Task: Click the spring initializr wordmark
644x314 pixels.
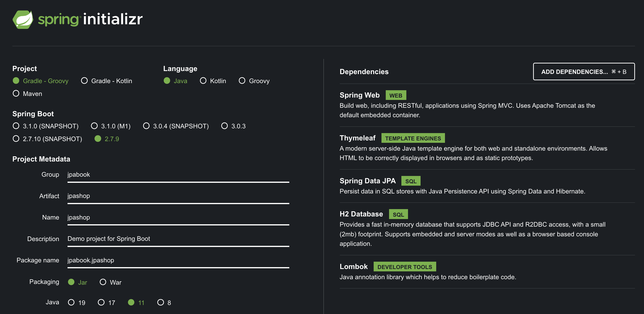Action: click(90, 19)
